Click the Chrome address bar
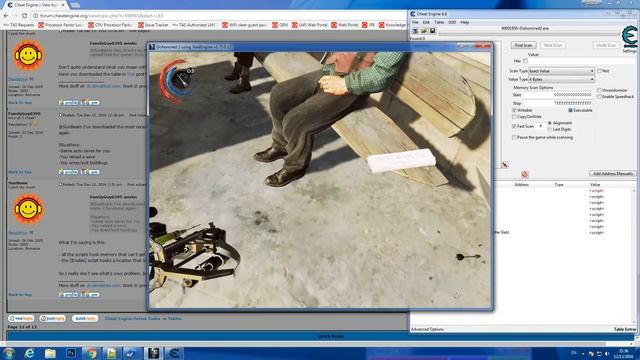Viewport: 640px width, 360px height. (220, 16)
